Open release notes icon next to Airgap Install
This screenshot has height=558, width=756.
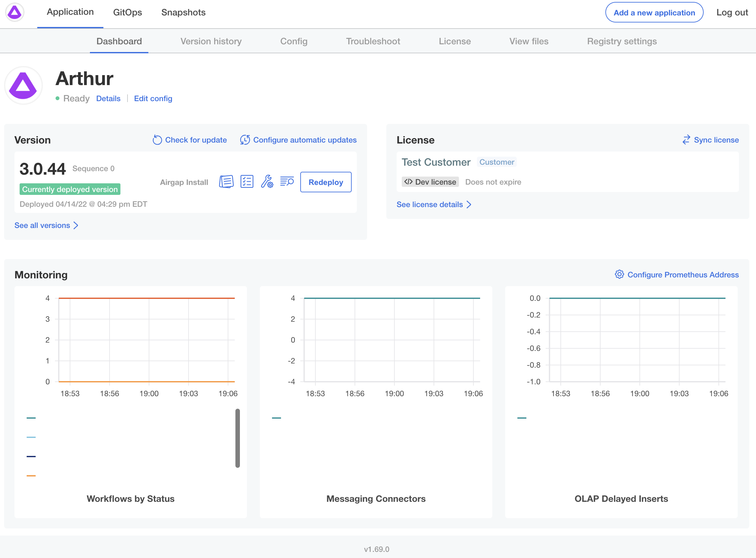coord(226,182)
